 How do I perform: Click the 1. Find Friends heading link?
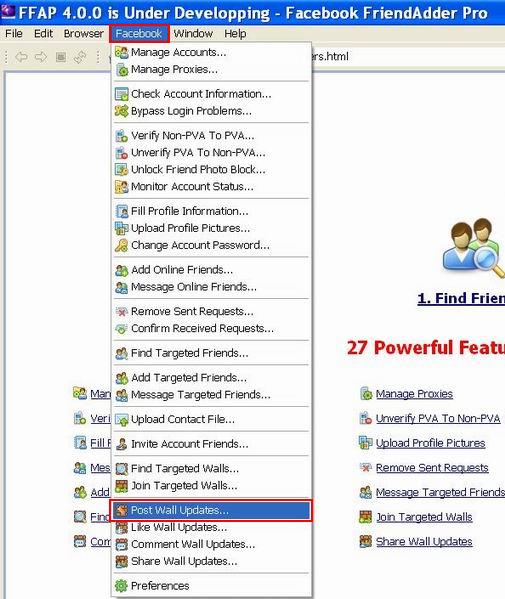461,298
